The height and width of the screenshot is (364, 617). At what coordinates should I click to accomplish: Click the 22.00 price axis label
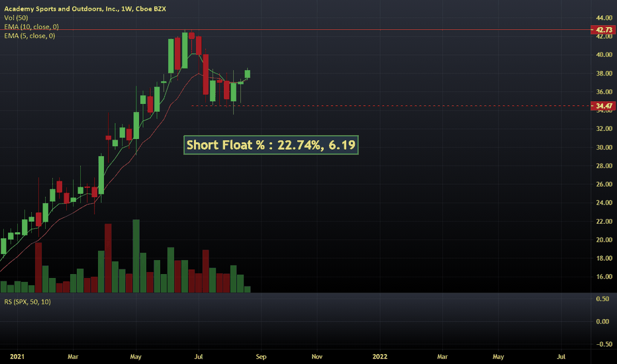pyautogui.click(x=604, y=221)
